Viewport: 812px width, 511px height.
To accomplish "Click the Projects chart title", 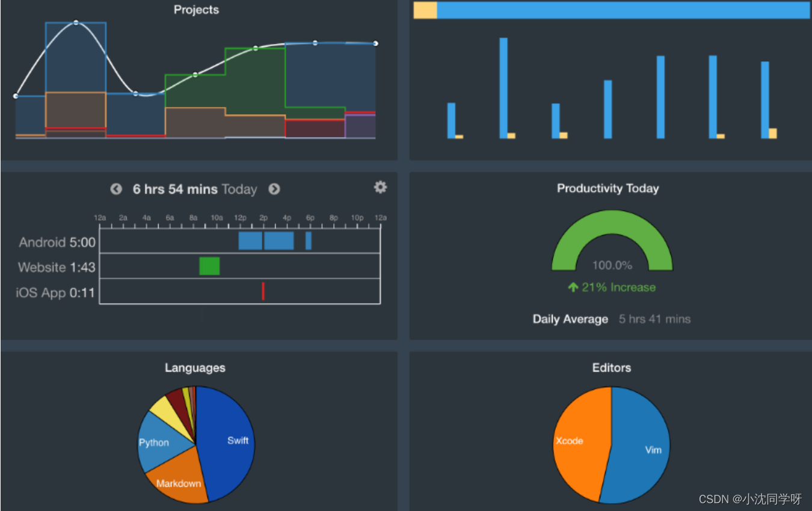I will [196, 10].
